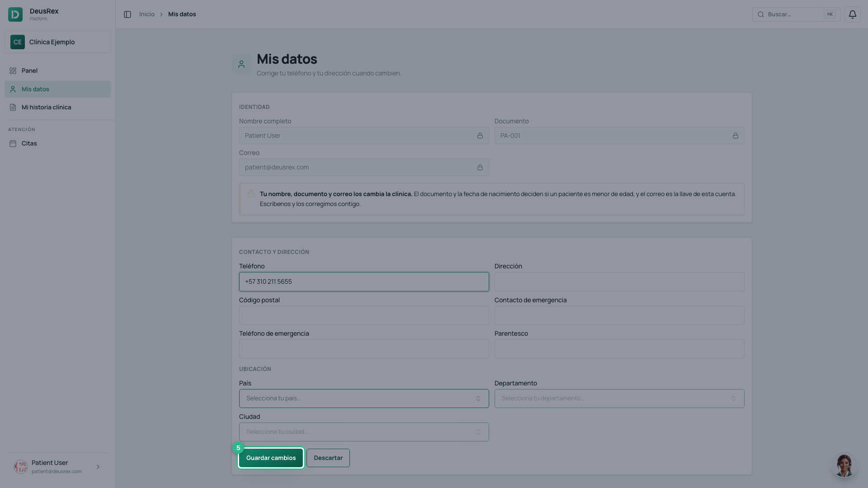Open the Departamento dropdown

(x=619, y=399)
